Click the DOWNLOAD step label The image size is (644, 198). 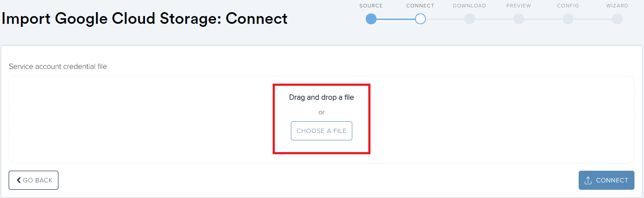(x=470, y=6)
